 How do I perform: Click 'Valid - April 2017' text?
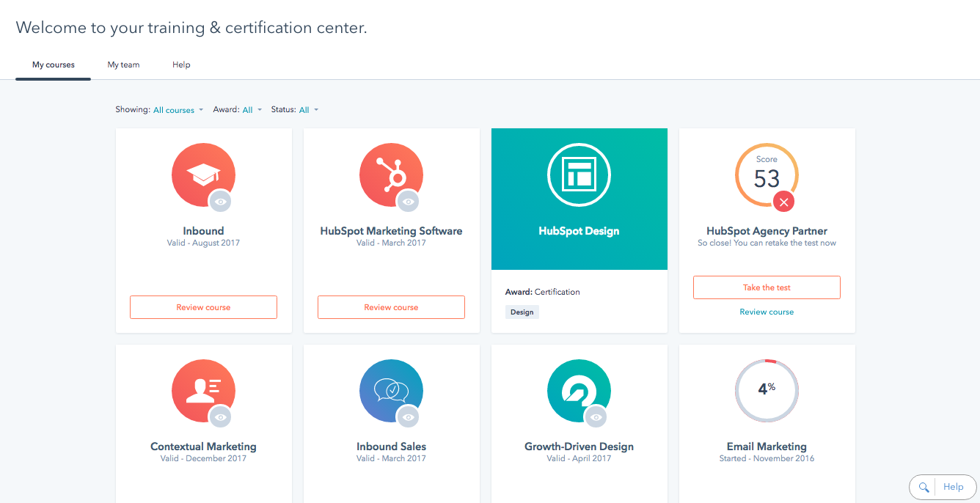(579, 458)
